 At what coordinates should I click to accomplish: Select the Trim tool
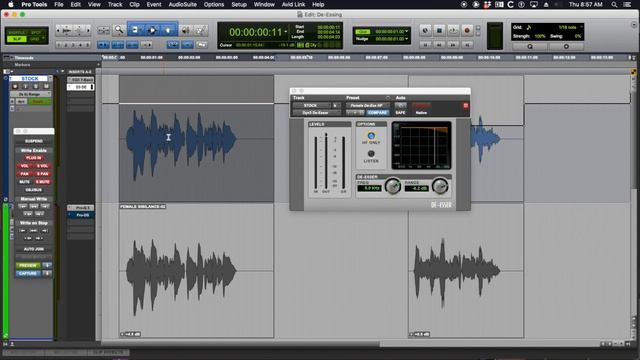[x=136, y=30]
